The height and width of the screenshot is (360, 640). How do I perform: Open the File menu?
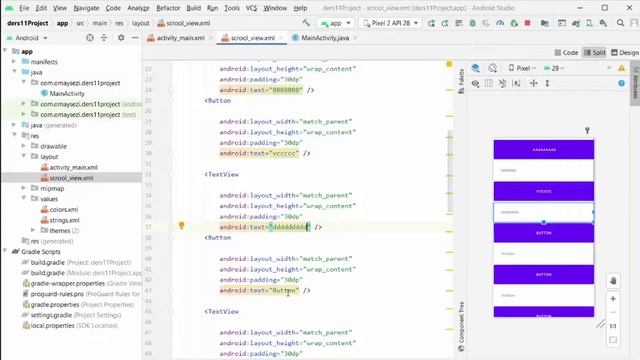pyautogui.click(x=24, y=8)
